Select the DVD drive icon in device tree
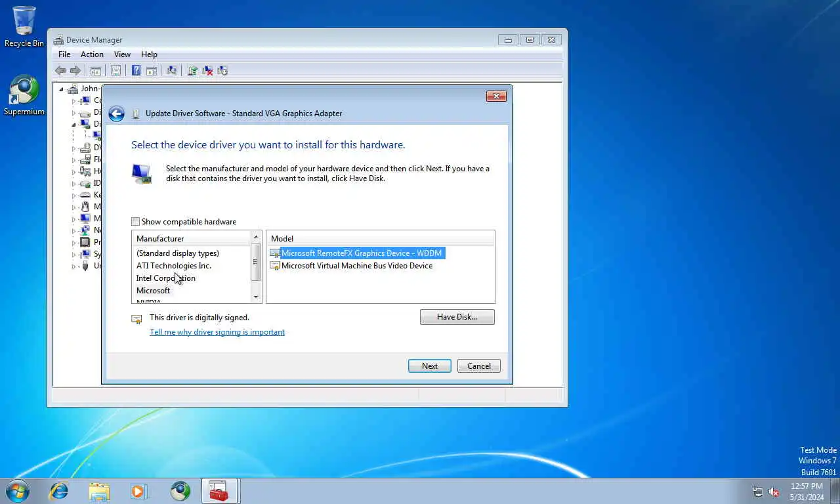 (85, 148)
